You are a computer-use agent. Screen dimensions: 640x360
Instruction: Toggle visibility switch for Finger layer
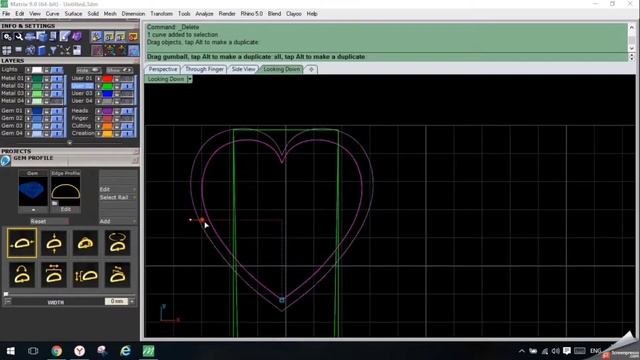[x=127, y=118]
